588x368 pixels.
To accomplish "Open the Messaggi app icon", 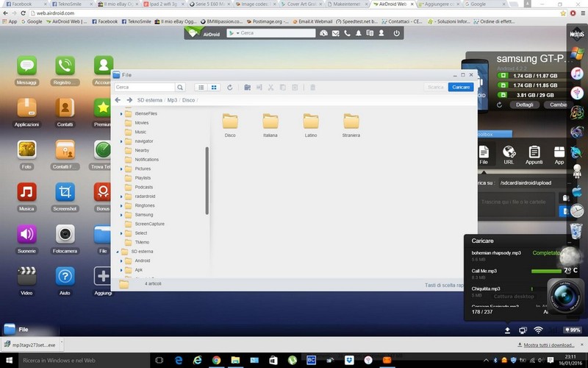I will click(x=26, y=66).
